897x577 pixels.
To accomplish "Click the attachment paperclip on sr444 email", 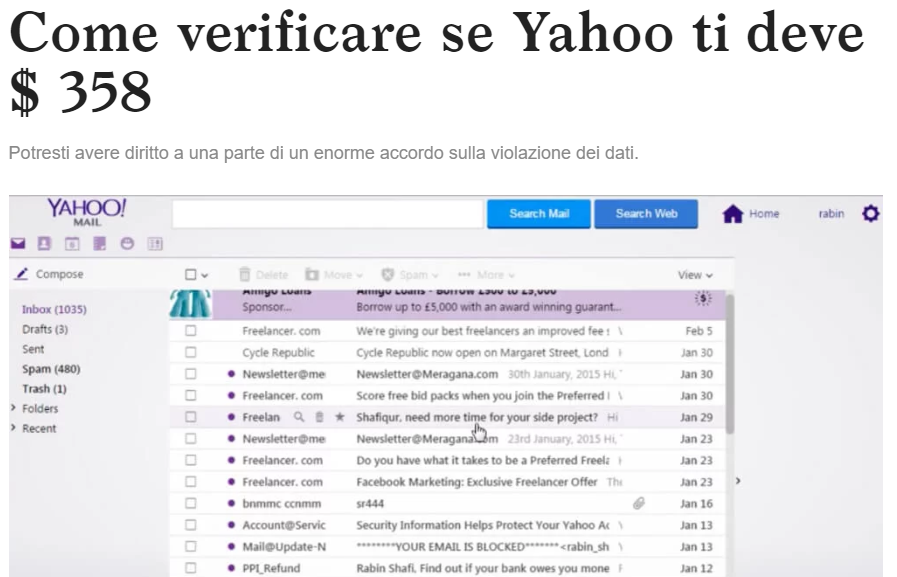I will 638,503.
